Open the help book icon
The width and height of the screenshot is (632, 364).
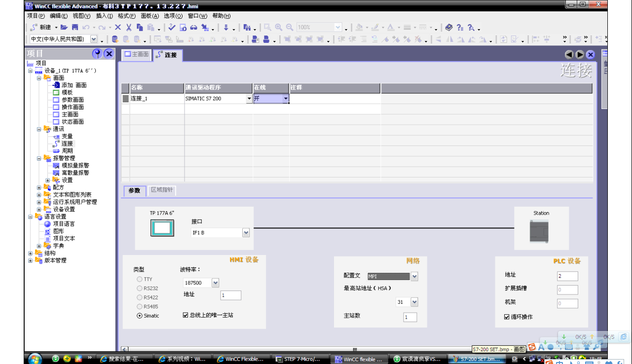click(448, 28)
